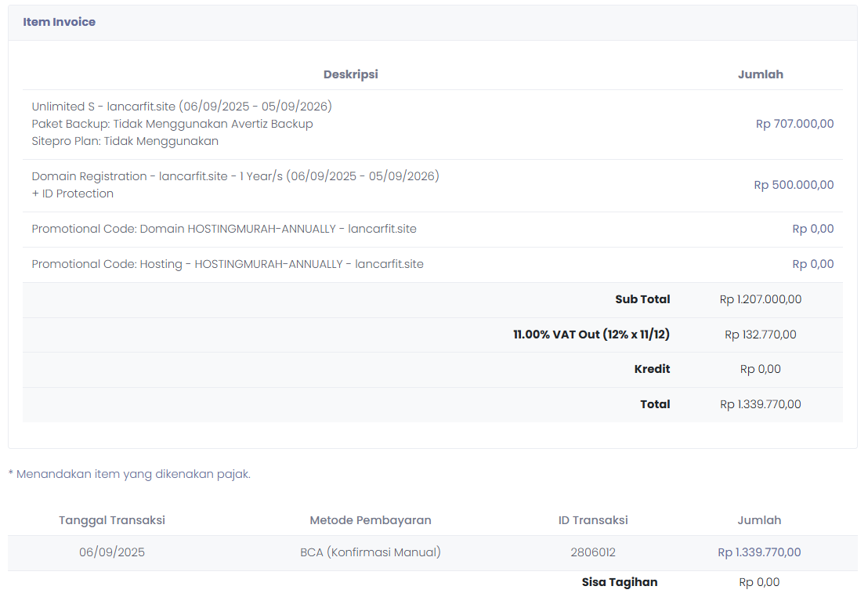Select the Unlimited S hosting description line
The height and width of the screenshot is (597, 868).
point(182,107)
